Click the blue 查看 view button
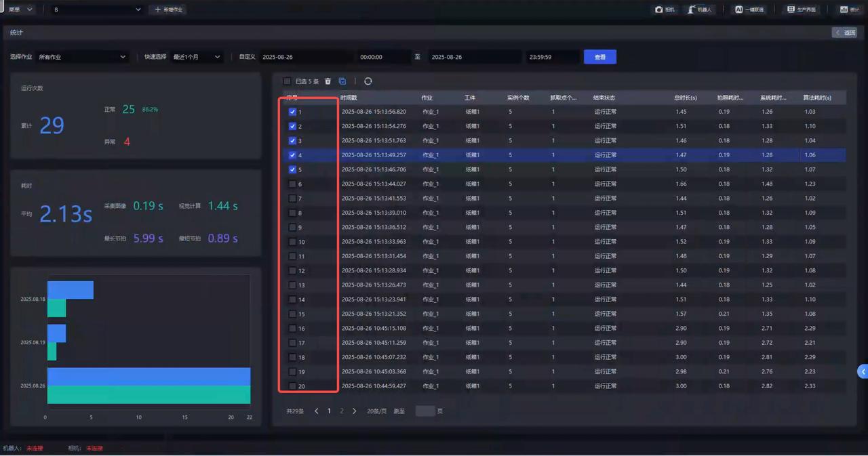868x456 pixels. [599, 57]
